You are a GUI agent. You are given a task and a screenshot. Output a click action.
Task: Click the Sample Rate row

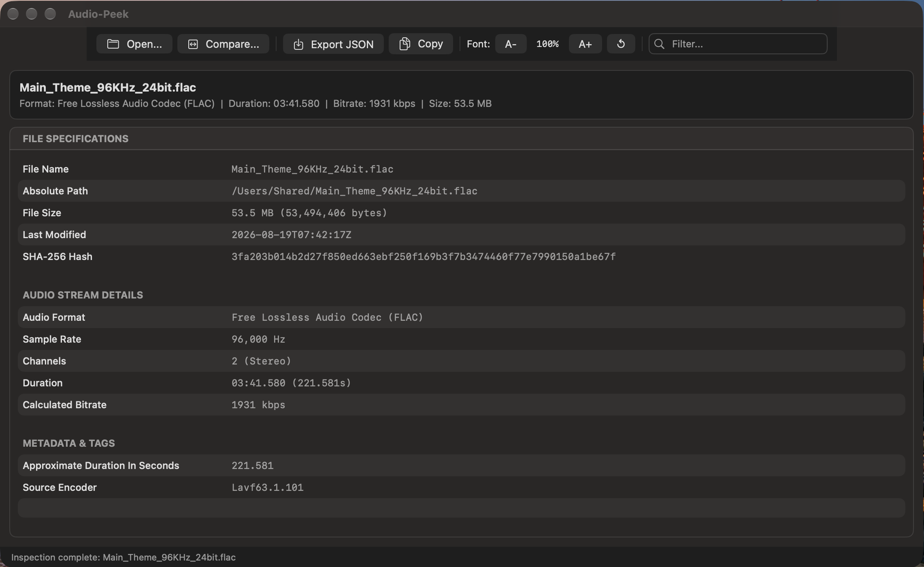(x=461, y=339)
